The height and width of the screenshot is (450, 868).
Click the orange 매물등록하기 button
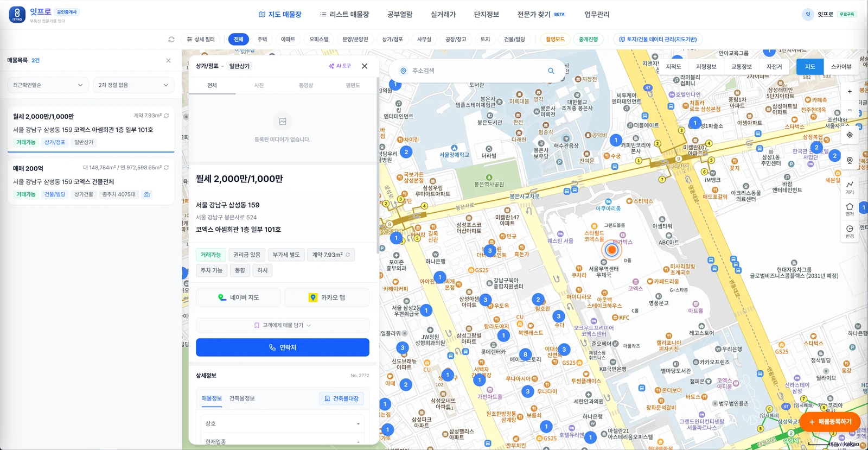point(830,422)
